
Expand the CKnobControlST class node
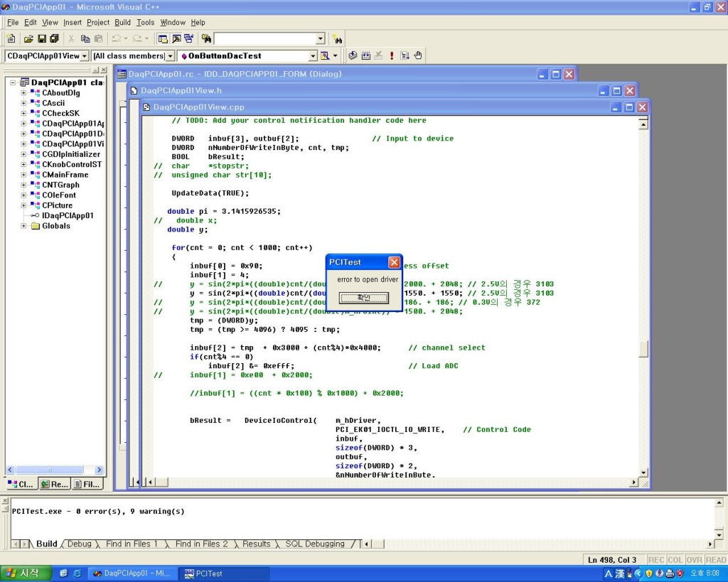23,164
